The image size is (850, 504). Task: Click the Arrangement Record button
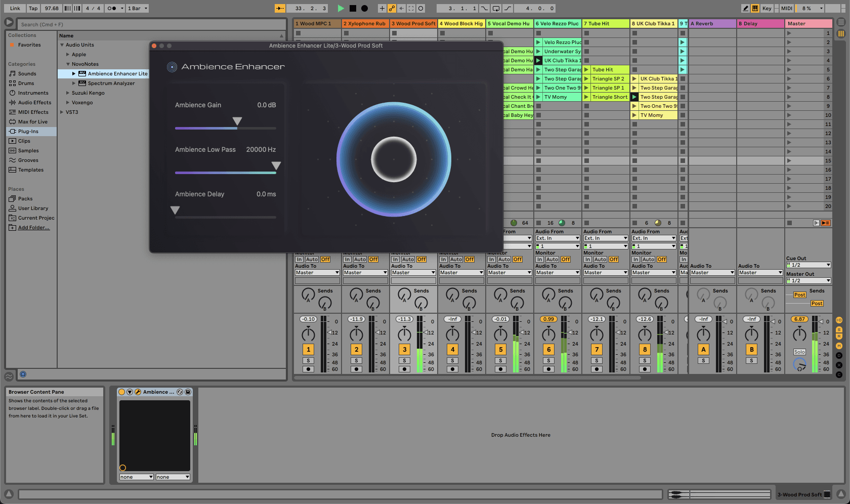(364, 8)
